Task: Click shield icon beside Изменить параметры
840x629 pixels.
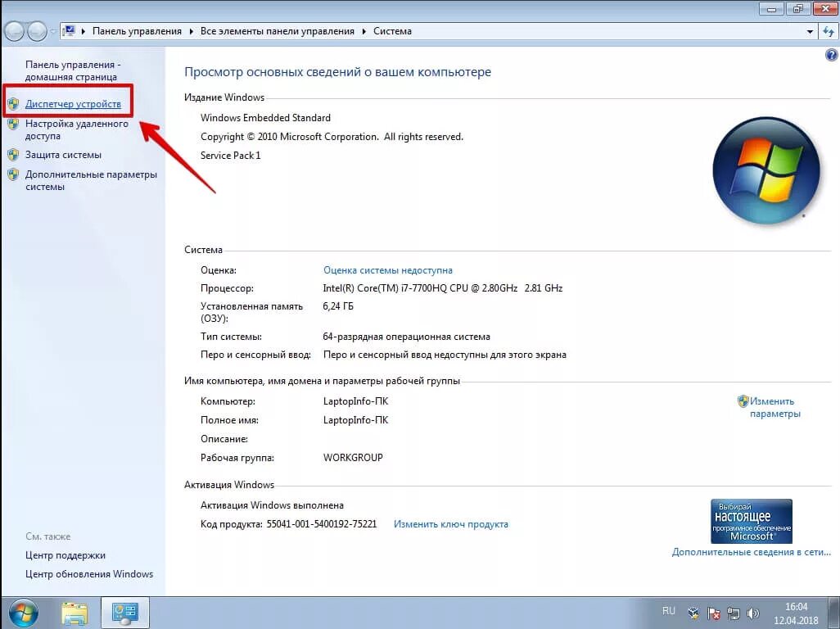Action: (x=743, y=400)
